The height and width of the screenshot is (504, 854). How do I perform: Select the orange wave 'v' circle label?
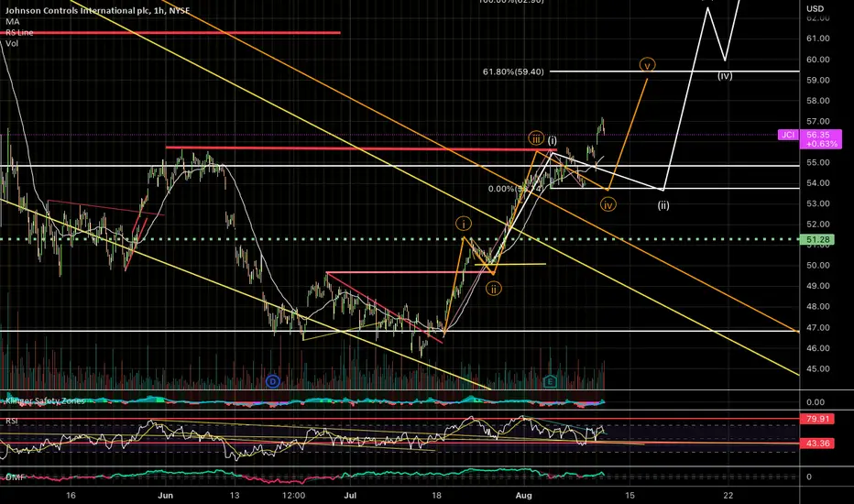(x=647, y=65)
